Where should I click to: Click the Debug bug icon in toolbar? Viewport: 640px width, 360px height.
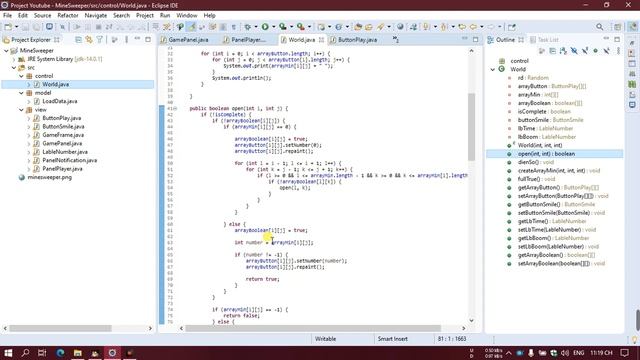pyautogui.click(x=248, y=27)
